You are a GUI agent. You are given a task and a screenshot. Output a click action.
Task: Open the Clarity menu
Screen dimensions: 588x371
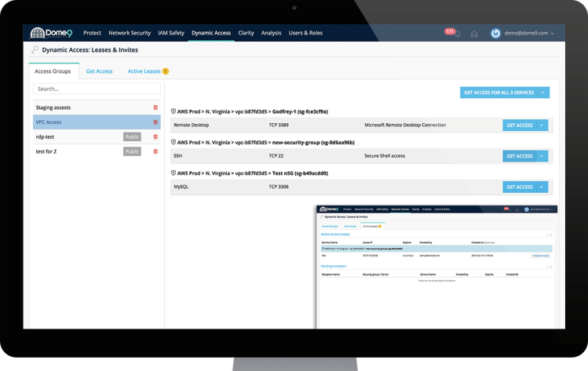(x=246, y=33)
